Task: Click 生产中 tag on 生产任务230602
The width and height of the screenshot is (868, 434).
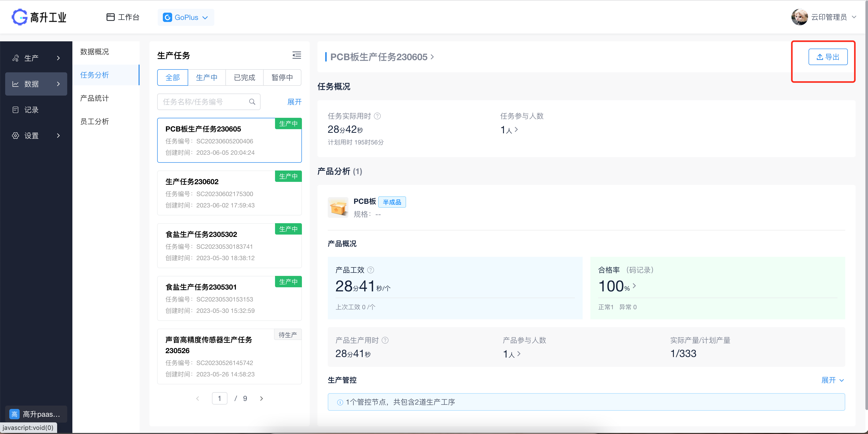Action: point(288,176)
